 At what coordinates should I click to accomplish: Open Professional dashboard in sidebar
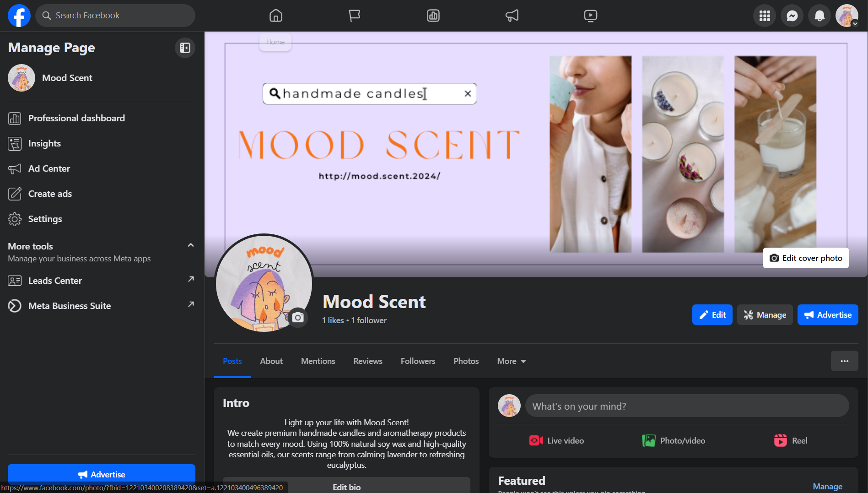(x=102, y=118)
